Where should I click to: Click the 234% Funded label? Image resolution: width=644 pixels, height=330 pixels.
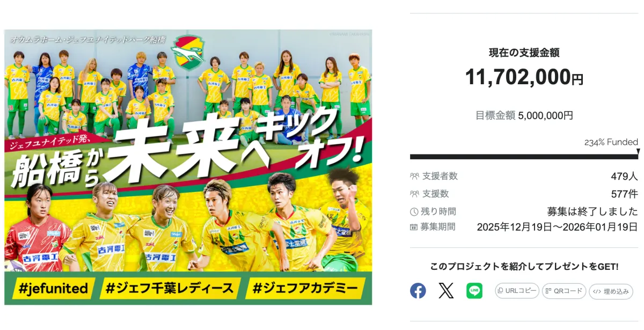click(x=611, y=142)
